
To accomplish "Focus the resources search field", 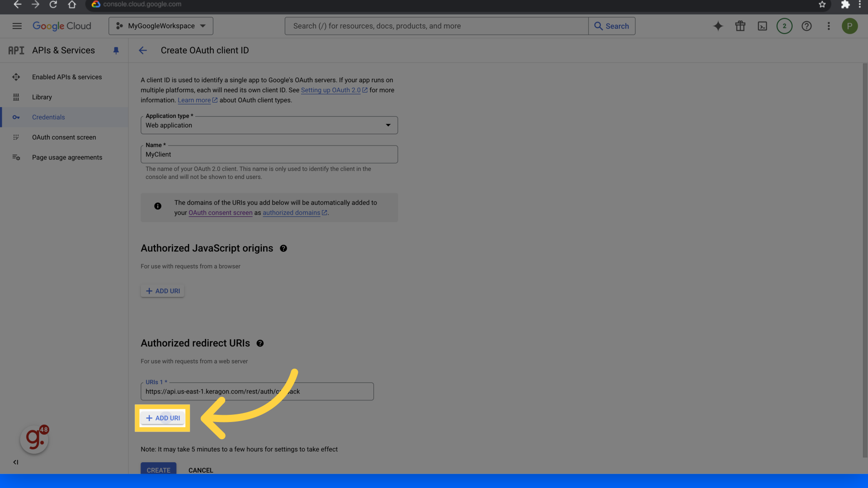I will click(x=436, y=26).
